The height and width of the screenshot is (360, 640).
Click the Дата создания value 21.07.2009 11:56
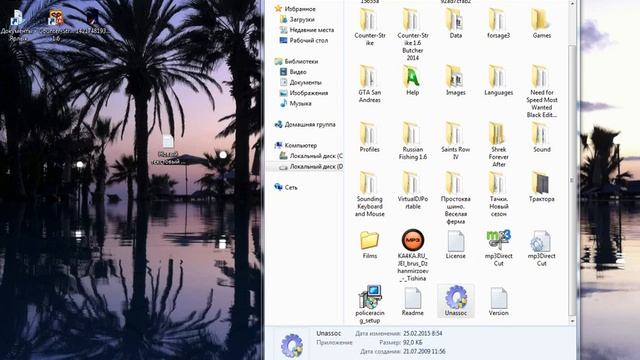[424, 351]
